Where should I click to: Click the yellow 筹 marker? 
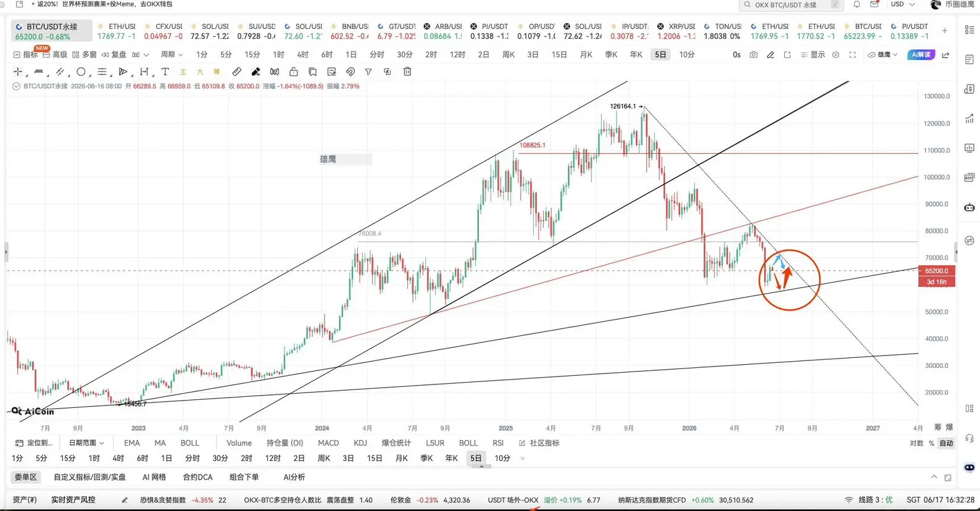pyautogui.click(x=217, y=72)
